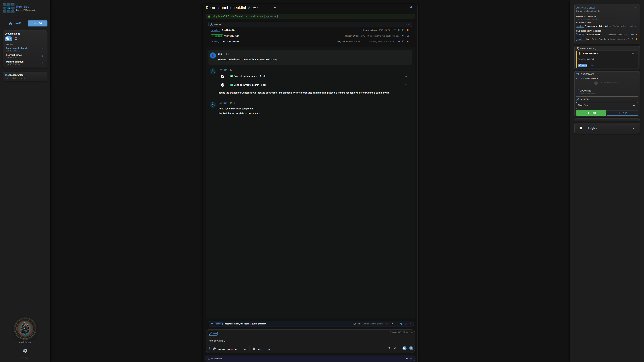Expand Agent profiles with the chevron arrow
Image resolution: width=644 pixels, height=362 pixels.
pyautogui.click(x=44, y=75)
